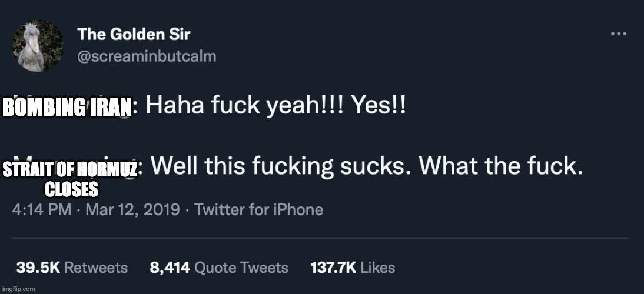View the 39.5K Retweets list
Viewport: 644px width, 294px height.
click(x=72, y=268)
